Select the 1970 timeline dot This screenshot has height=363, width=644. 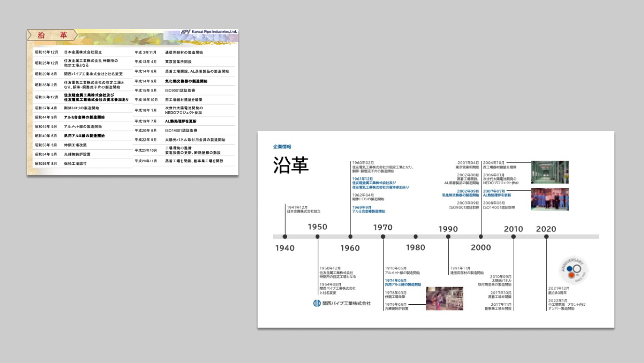[x=383, y=237]
